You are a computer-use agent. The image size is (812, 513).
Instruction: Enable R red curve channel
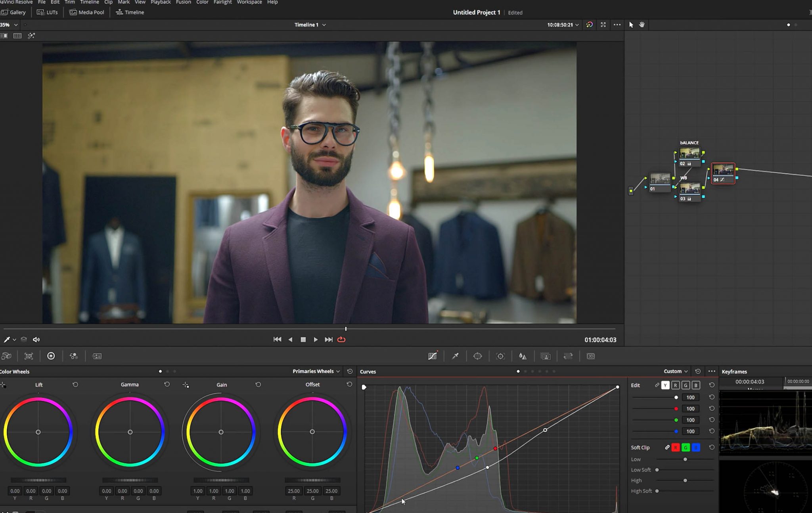676,385
